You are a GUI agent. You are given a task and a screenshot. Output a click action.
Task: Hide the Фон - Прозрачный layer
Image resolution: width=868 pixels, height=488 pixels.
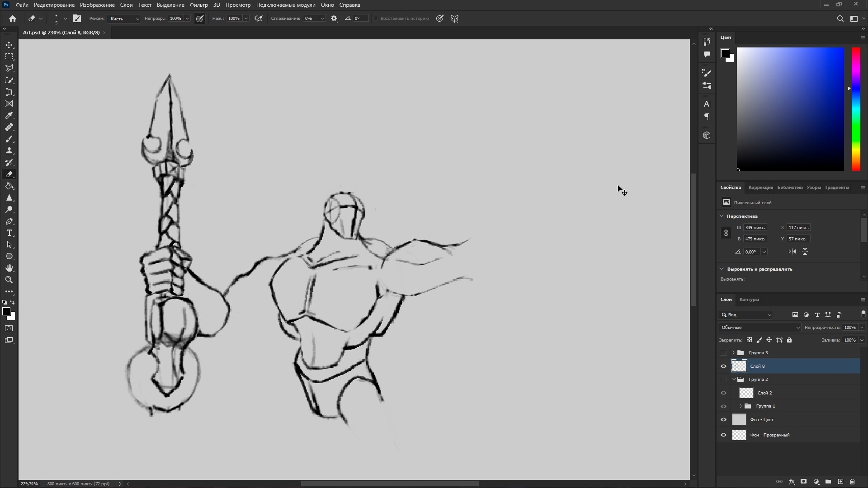tap(723, 435)
